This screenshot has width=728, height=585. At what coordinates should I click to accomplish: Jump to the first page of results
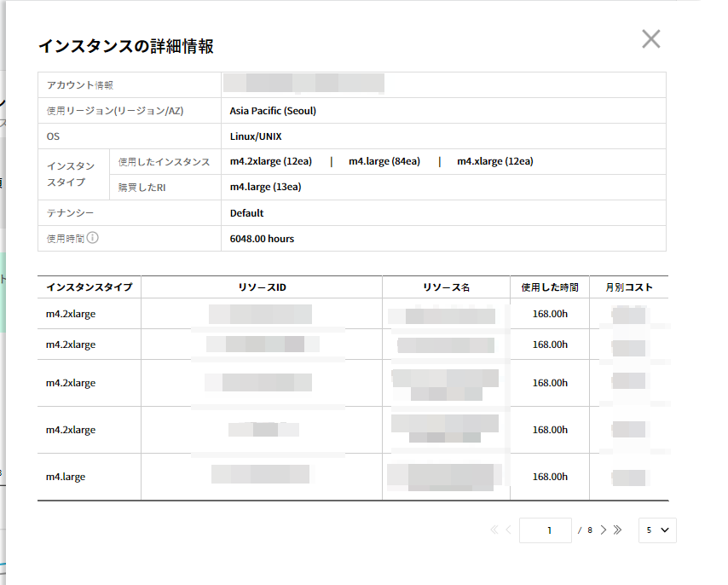pyautogui.click(x=494, y=530)
